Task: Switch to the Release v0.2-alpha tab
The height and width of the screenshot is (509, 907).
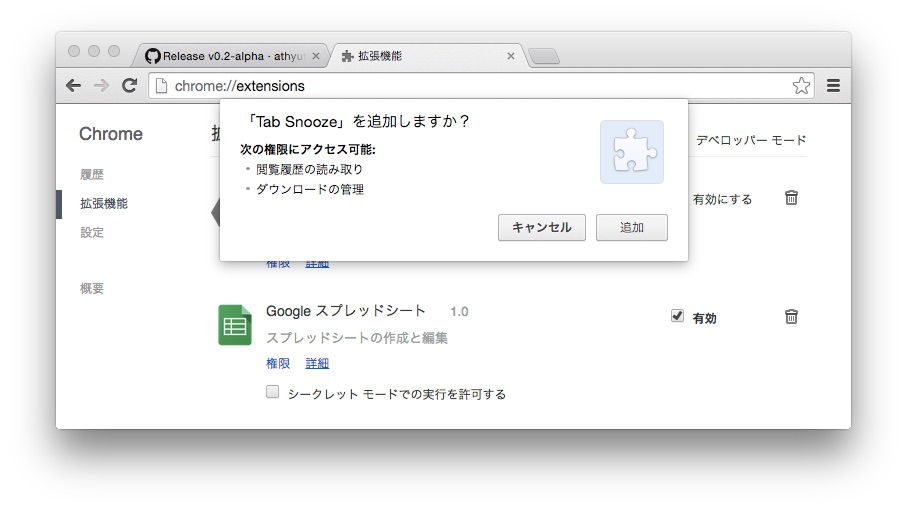Action: (x=230, y=56)
